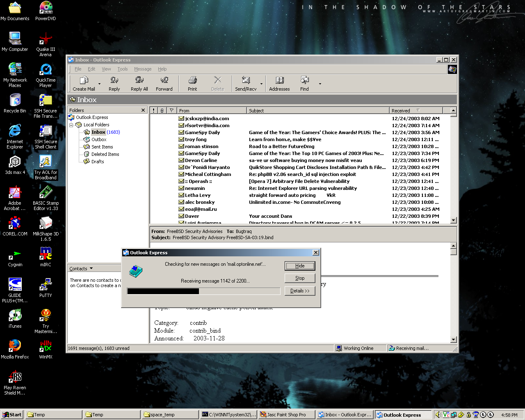Sort messages by Subject column
Viewport: 525px width, 420px height.
(x=318, y=110)
